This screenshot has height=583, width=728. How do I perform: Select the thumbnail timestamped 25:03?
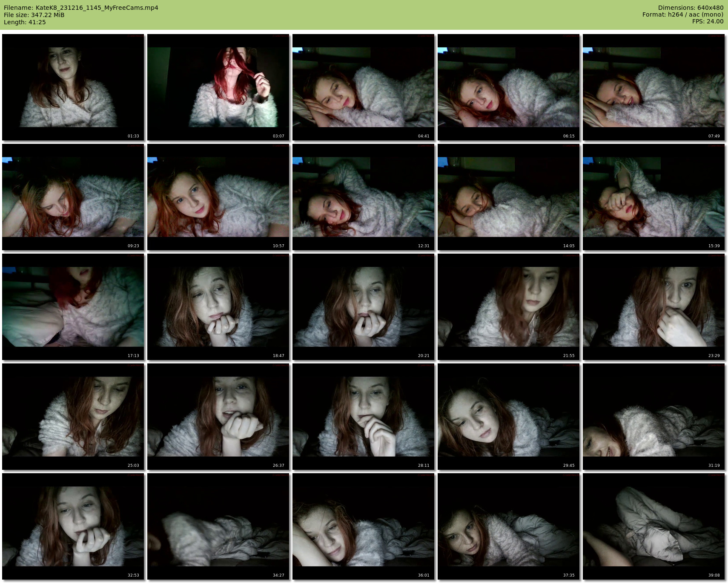[x=73, y=417]
